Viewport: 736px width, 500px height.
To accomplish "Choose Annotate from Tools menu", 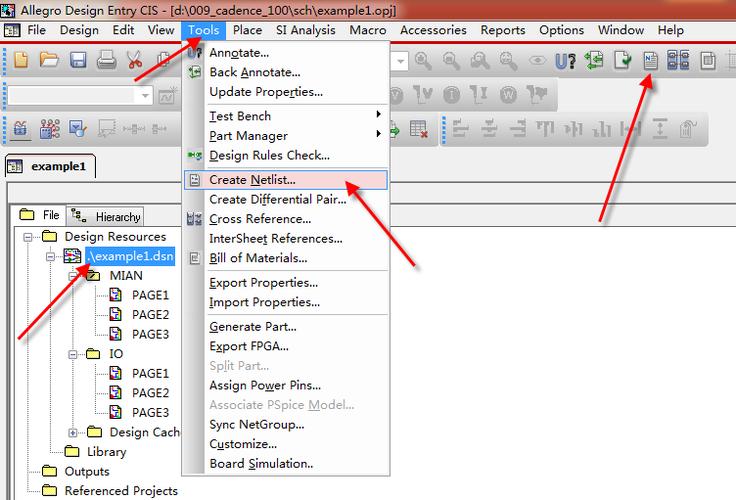I will (286, 53).
